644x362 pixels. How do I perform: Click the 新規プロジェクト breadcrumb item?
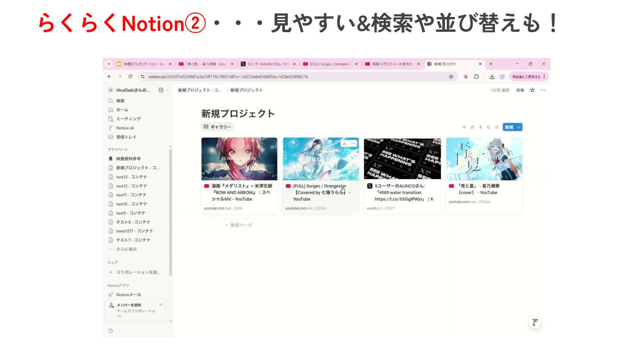click(x=246, y=90)
